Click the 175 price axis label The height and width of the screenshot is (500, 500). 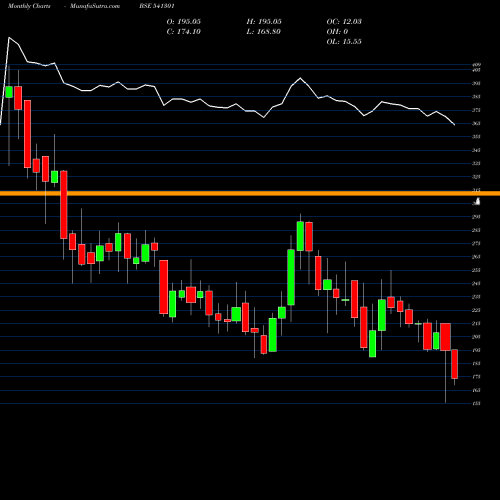[477, 377]
